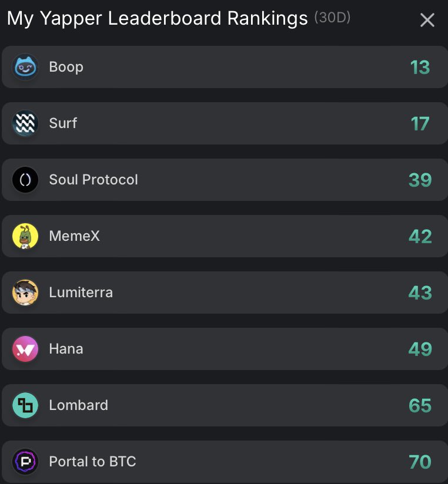Open the Boop leaderboard entry
The width and height of the screenshot is (448, 484).
point(225,67)
